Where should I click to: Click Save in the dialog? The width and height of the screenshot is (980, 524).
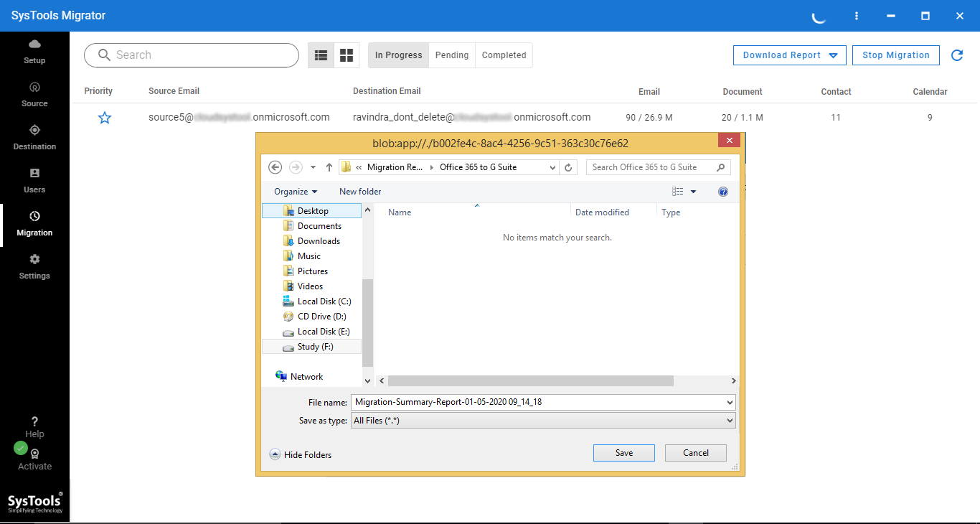point(624,453)
